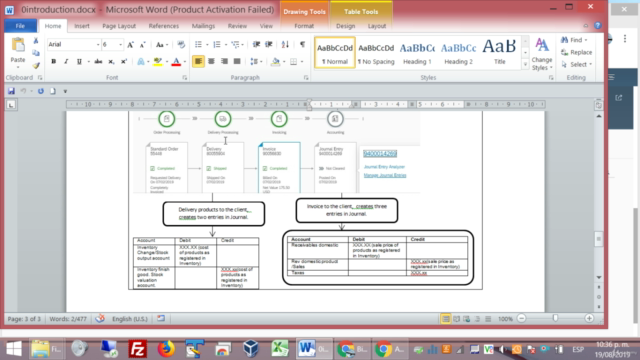Toggle Underline formatting
The image size is (640, 360).
79,62
